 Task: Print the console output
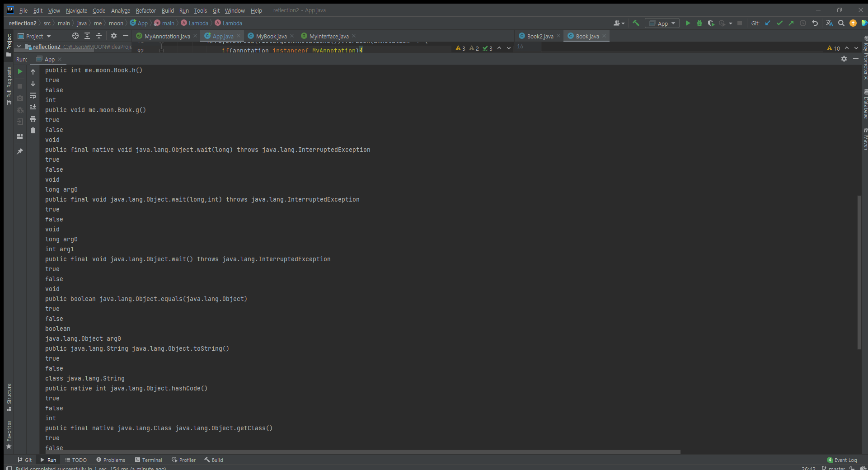coord(33,119)
